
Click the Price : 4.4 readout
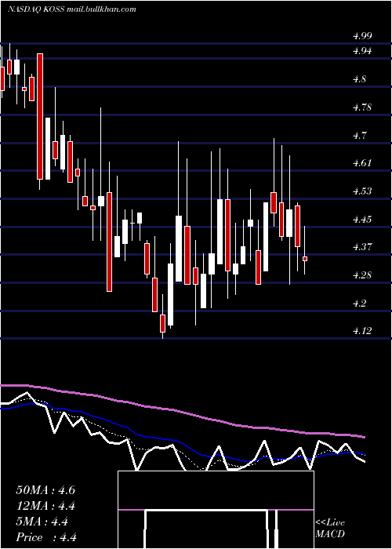click(x=46, y=537)
